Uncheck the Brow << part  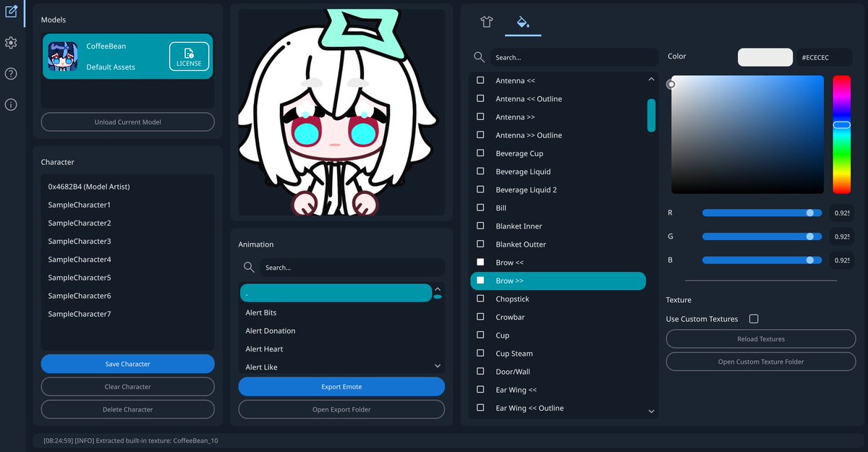coord(480,262)
